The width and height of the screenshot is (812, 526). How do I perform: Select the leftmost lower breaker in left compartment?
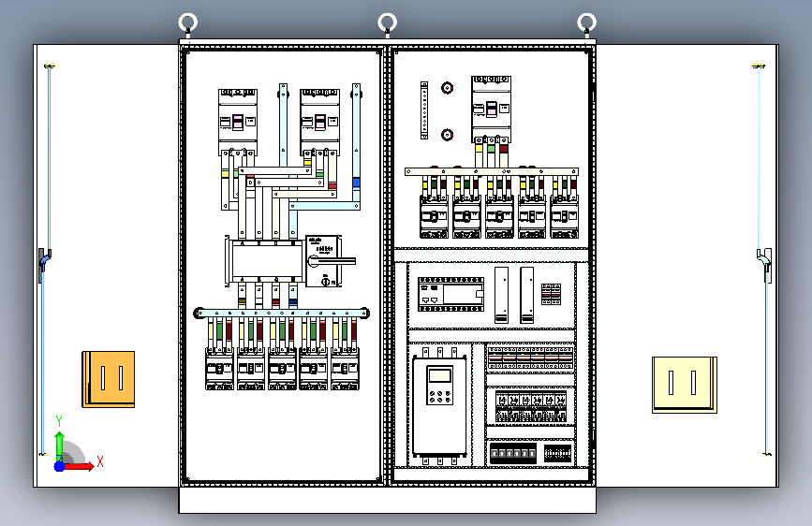219,369
